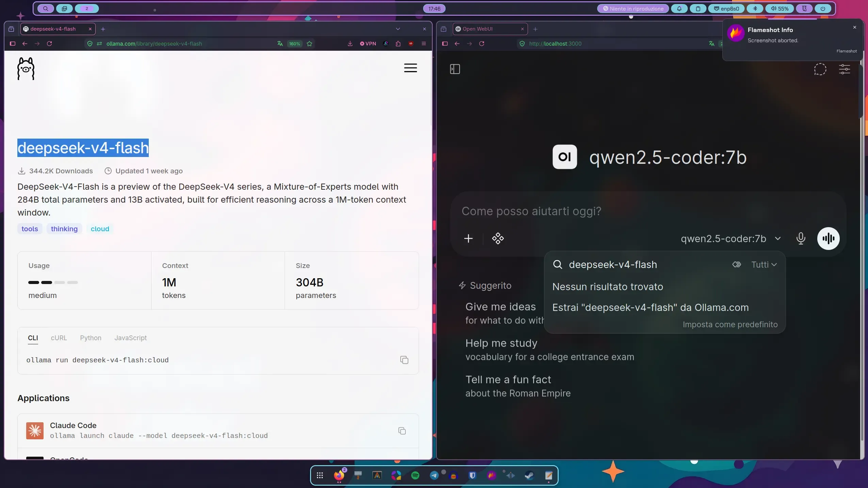The height and width of the screenshot is (488, 868).
Task: Pull "deepseek-v4-flash" from Ollama.com
Action: (x=650, y=308)
